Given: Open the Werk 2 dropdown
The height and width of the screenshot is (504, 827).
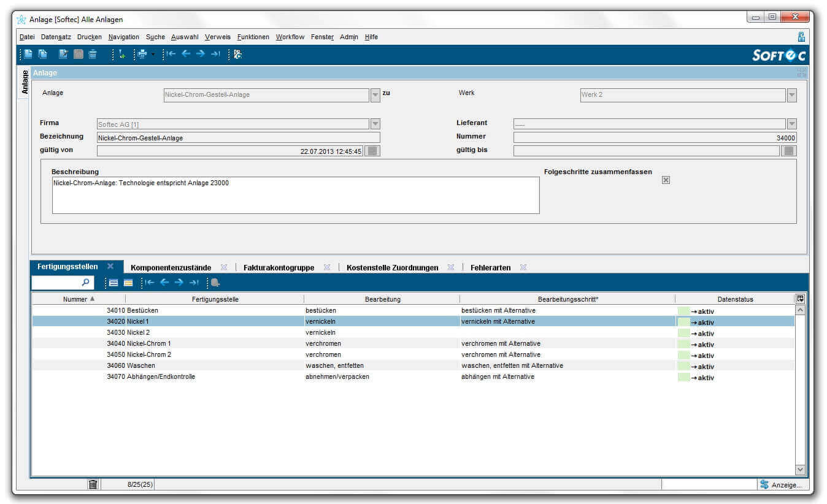Looking at the screenshot, I should tap(792, 95).
